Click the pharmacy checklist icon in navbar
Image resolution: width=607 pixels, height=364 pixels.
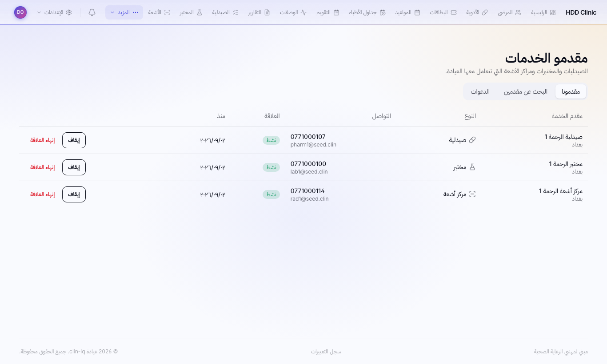[236, 12]
